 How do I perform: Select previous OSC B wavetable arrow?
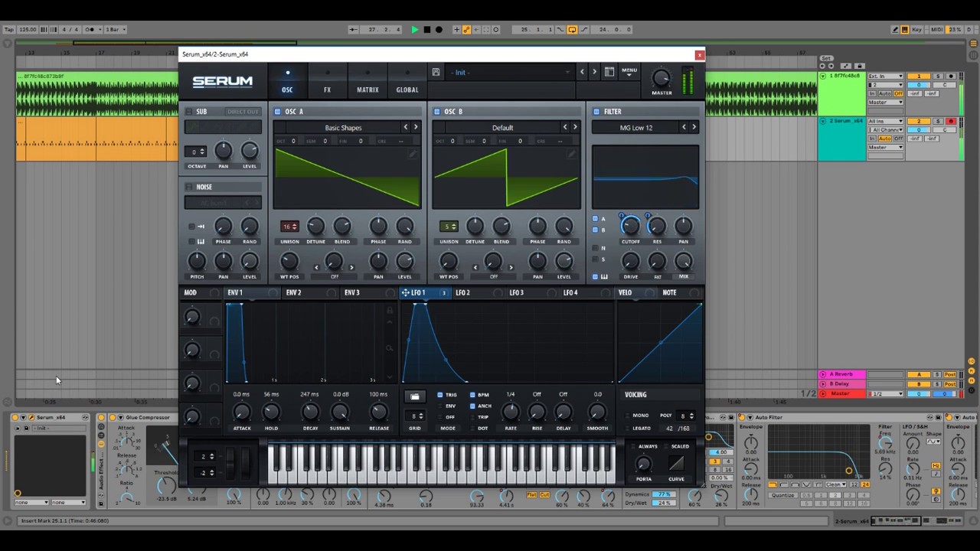(x=565, y=127)
